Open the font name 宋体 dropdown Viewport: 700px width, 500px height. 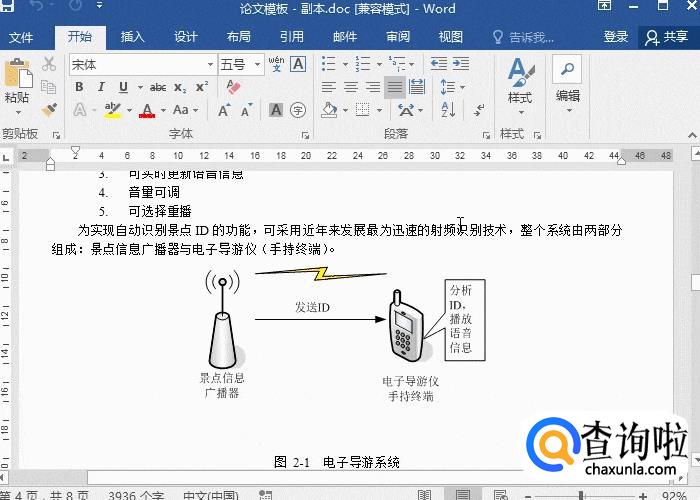click(210, 65)
